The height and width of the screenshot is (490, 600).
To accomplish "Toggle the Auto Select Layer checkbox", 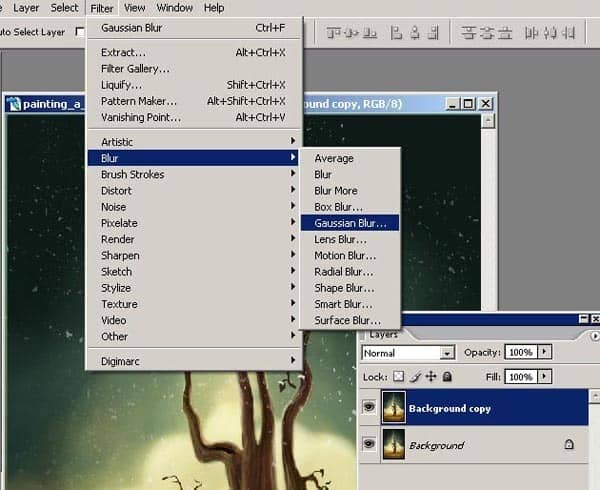I will pyautogui.click(x=80, y=32).
